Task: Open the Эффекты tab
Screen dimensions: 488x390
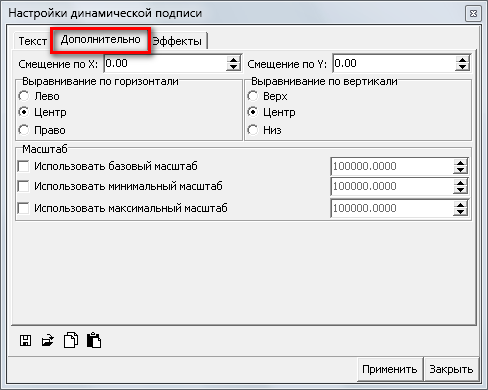Action: pyautogui.click(x=178, y=41)
